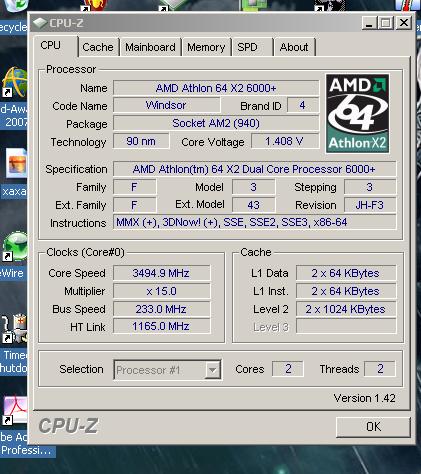Click the Family value F
This screenshot has height=474, width=421.
tap(135, 187)
